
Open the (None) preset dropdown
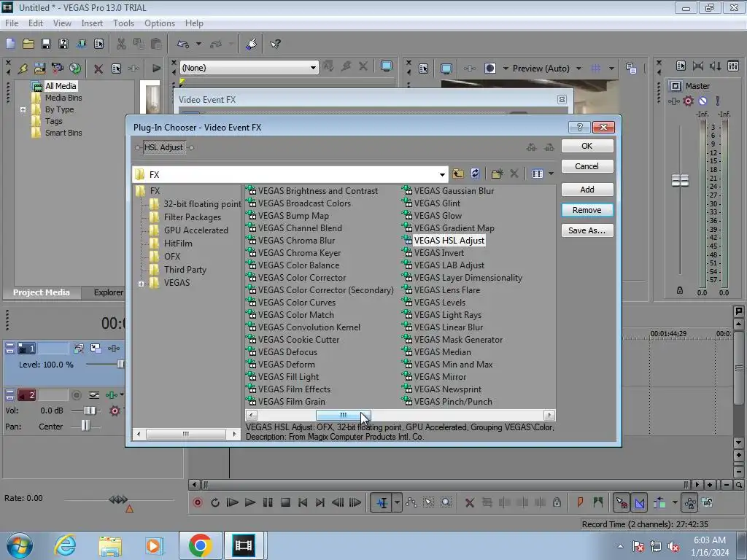(x=313, y=68)
